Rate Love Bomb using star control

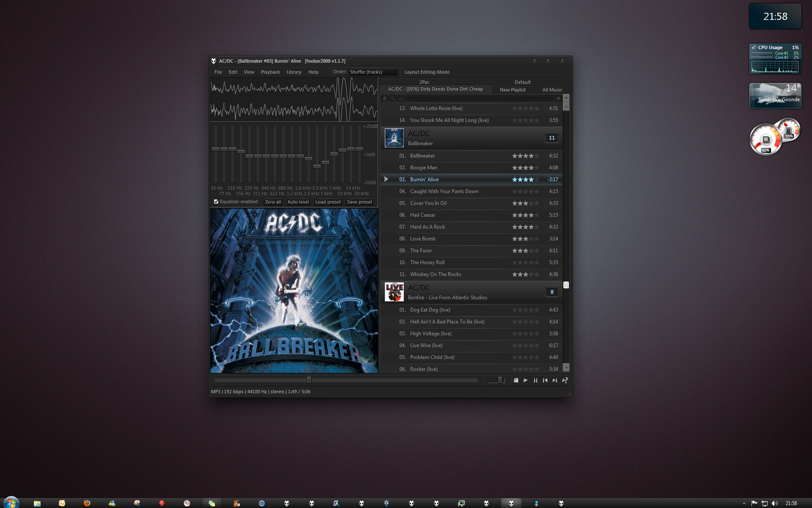pos(526,239)
